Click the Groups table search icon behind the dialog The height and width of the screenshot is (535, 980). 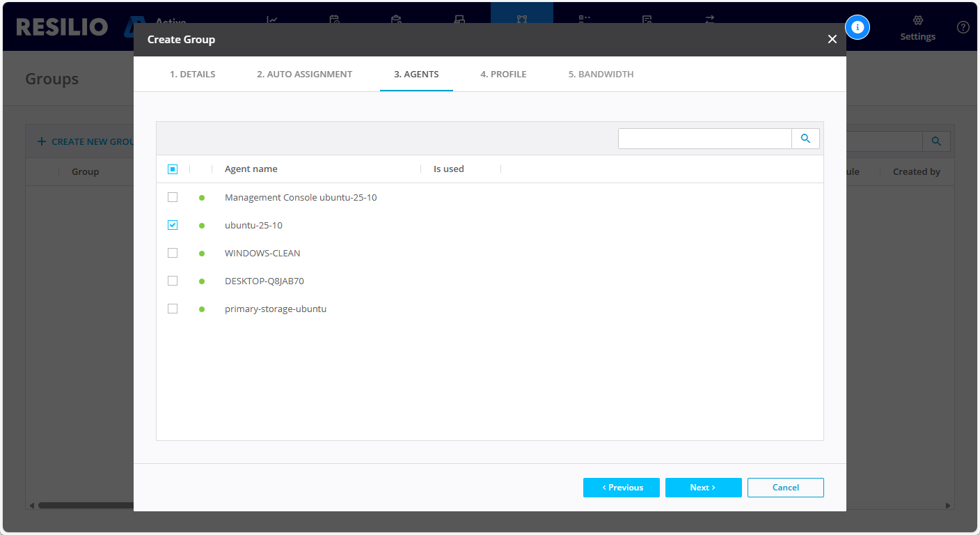point(936,141)
